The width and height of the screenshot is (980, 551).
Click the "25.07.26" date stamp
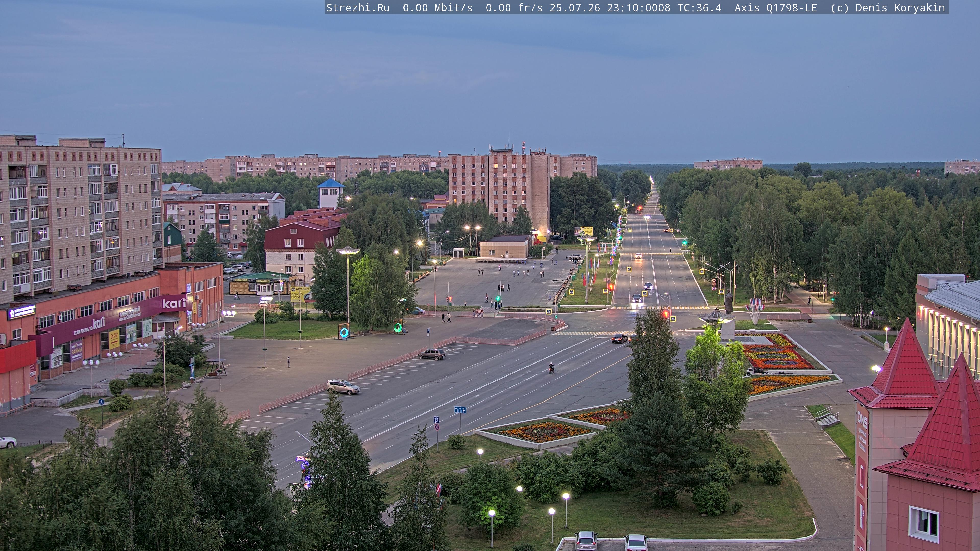[x=574, y=8]
